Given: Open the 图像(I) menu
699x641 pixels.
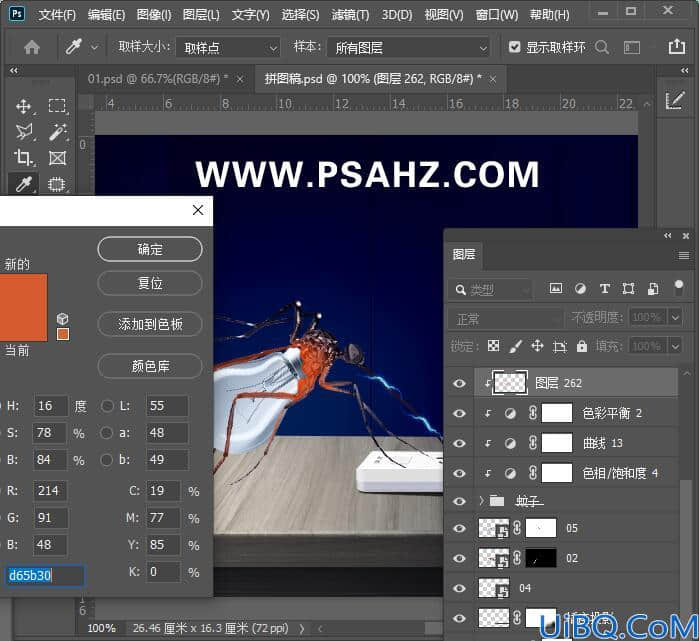Looking at the screenshot, I should point(154,15).
